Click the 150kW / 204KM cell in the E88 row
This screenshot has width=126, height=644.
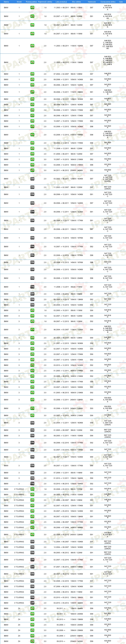pos(77,278)
